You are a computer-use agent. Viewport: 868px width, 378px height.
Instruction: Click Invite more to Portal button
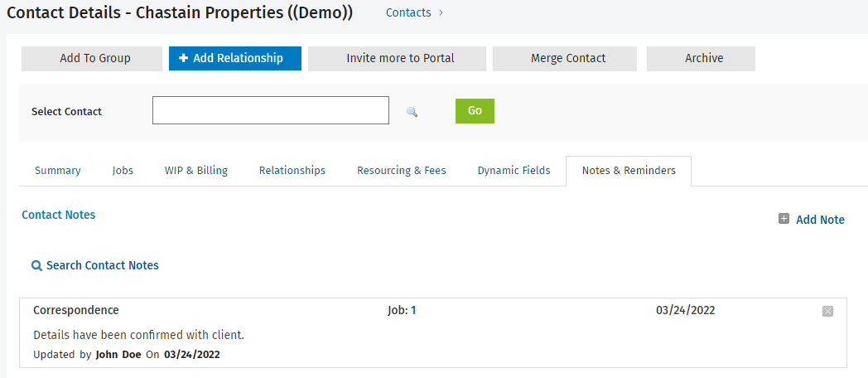tap(397, 59)
